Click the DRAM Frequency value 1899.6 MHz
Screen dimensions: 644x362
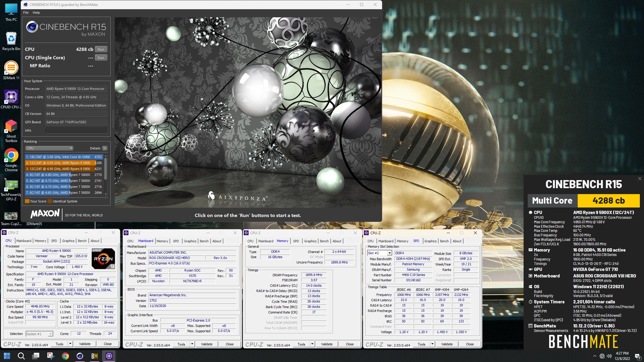point(314,275)
